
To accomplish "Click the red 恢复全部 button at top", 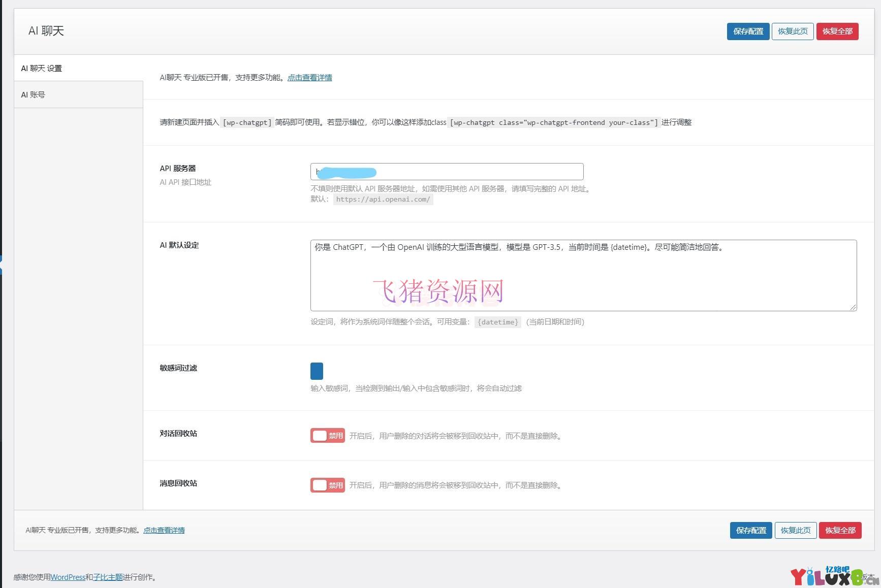I will (x=837, y=31).
